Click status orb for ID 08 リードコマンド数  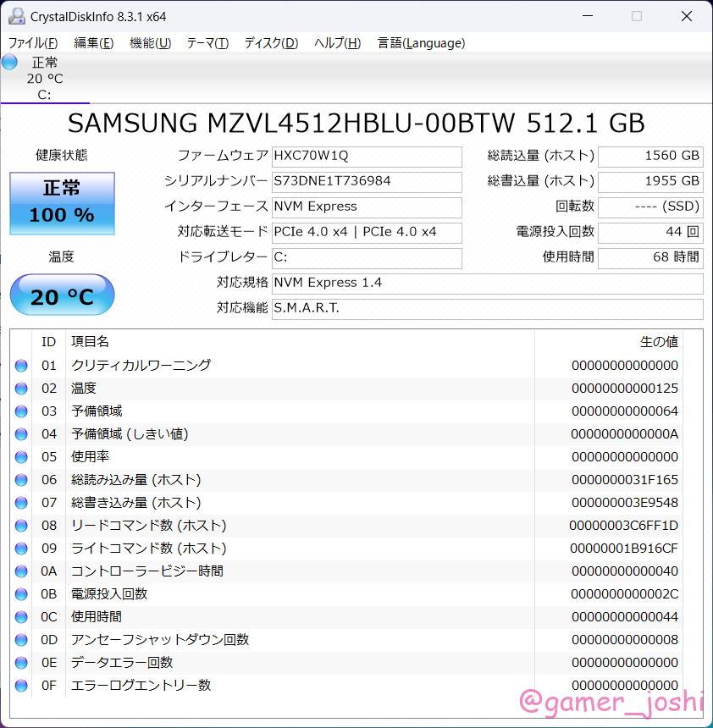pyautogui.click(x=21, y=526)
